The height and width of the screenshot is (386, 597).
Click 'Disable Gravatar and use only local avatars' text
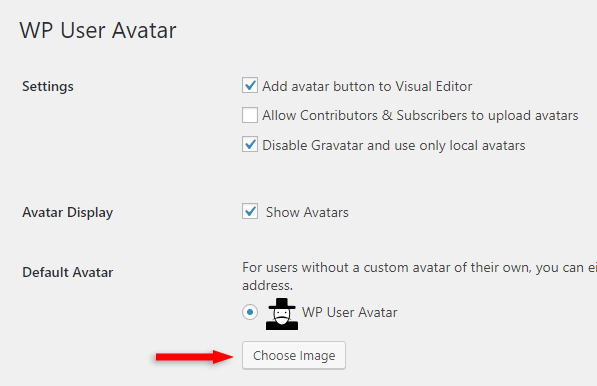[394, 145]
